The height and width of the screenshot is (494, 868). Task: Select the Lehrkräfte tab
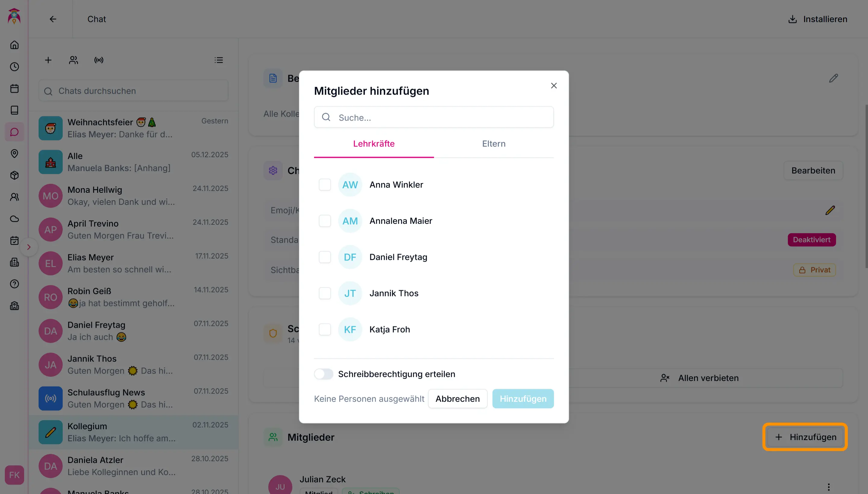[374, 143]
